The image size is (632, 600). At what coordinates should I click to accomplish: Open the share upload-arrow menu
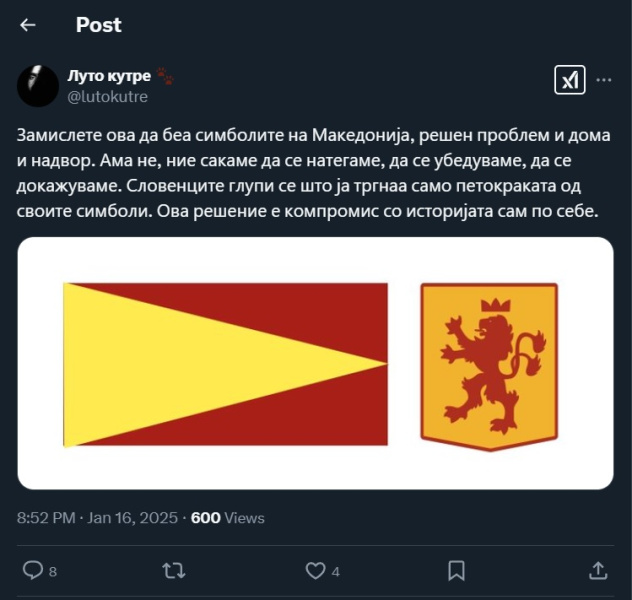point(598,570)
